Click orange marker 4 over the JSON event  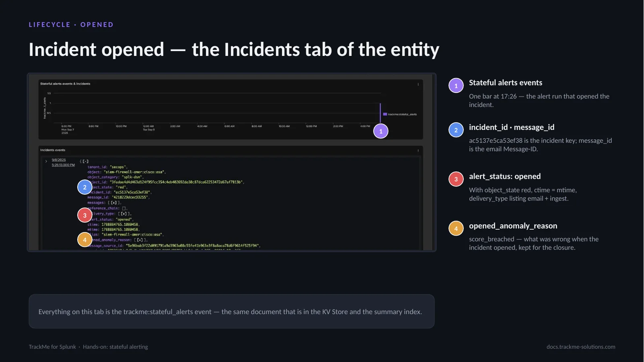[x=85, y=240]
